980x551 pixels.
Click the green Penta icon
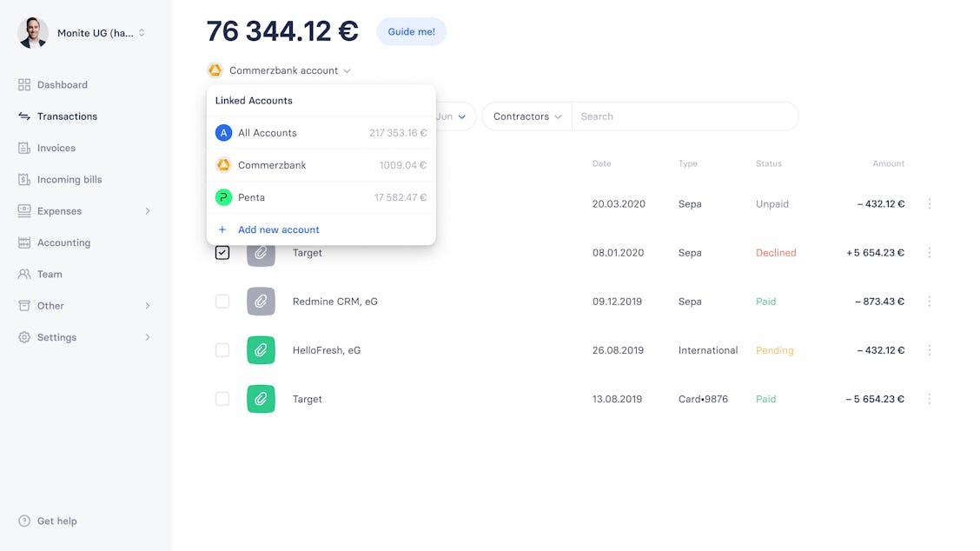pyautogui.click(x=224, y=197)
